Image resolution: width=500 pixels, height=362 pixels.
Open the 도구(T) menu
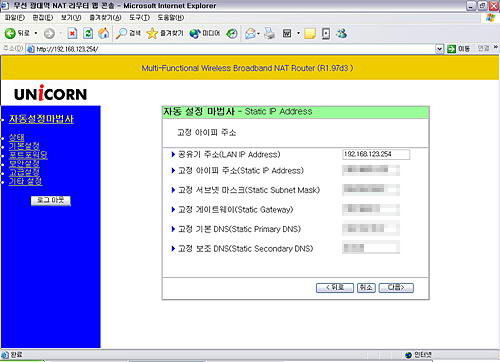pos(139,17)
